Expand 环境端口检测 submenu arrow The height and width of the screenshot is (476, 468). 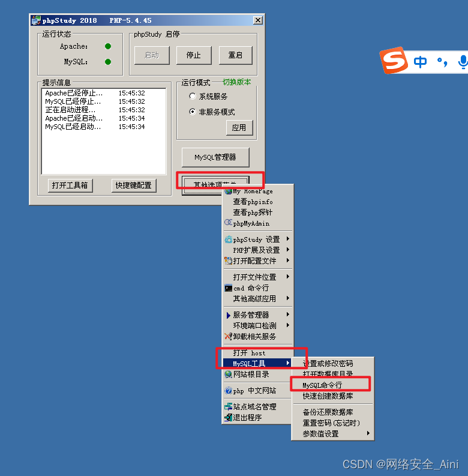(288, 325)
